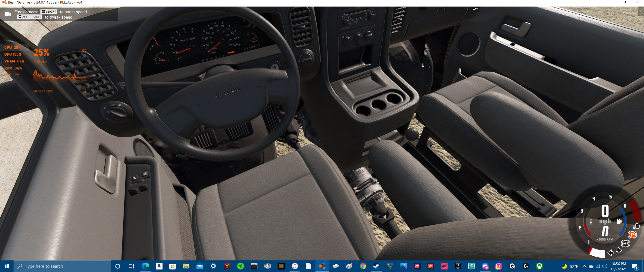Open the notification center with 9 alerts
The height and width of the screenshot is (272, 644).
coord(635,266)
